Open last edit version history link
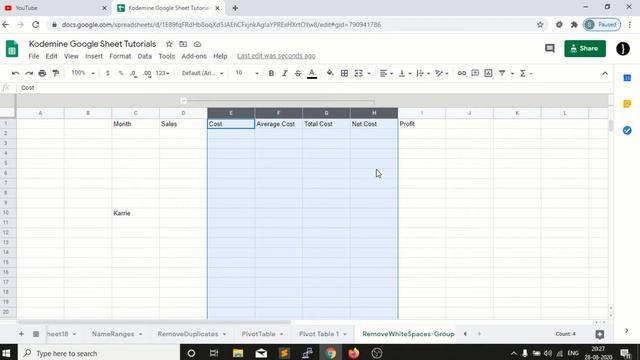This screenshot has width=640, height=360. tap(276, 56)
